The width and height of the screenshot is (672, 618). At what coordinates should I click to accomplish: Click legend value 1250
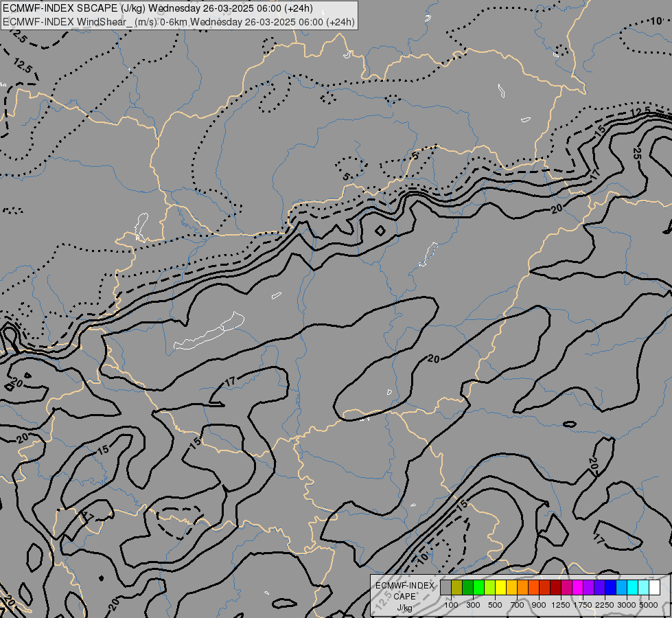point(561,605)
